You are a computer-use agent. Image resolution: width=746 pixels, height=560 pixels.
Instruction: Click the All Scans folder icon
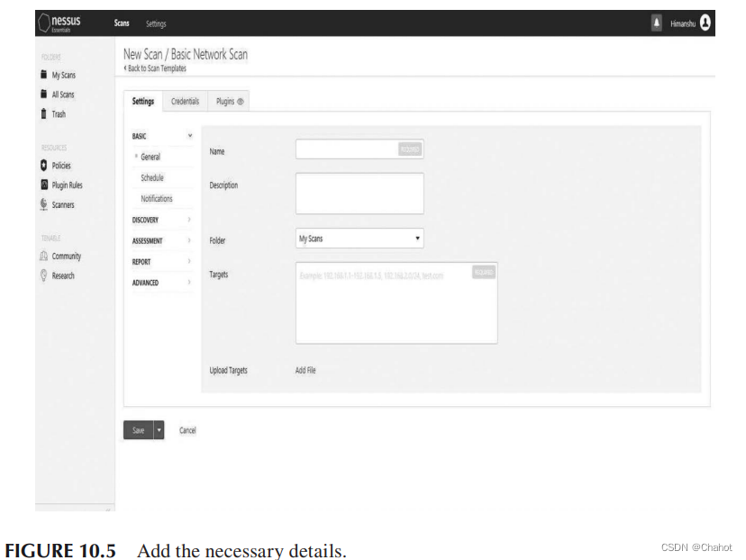click(x=44, y=94)
